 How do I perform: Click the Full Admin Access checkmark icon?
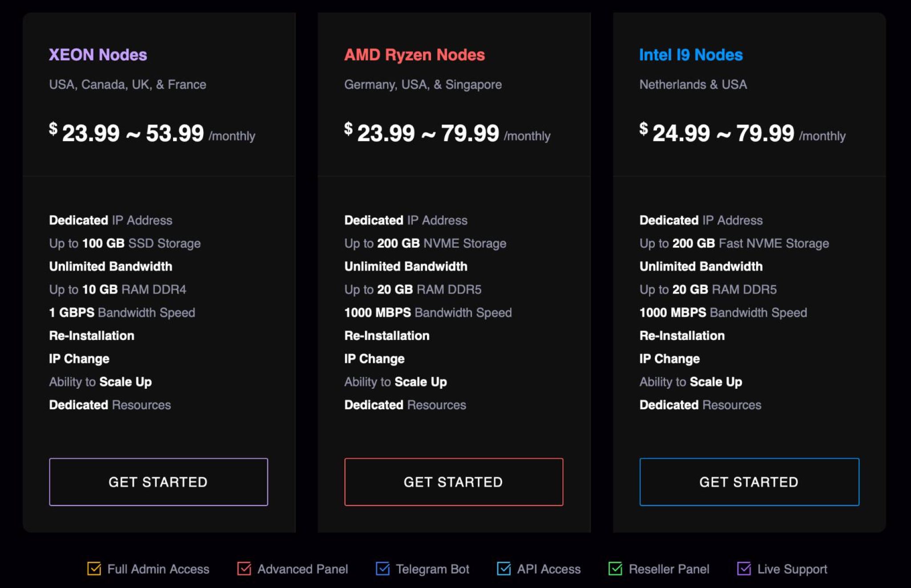pos(94,568)
